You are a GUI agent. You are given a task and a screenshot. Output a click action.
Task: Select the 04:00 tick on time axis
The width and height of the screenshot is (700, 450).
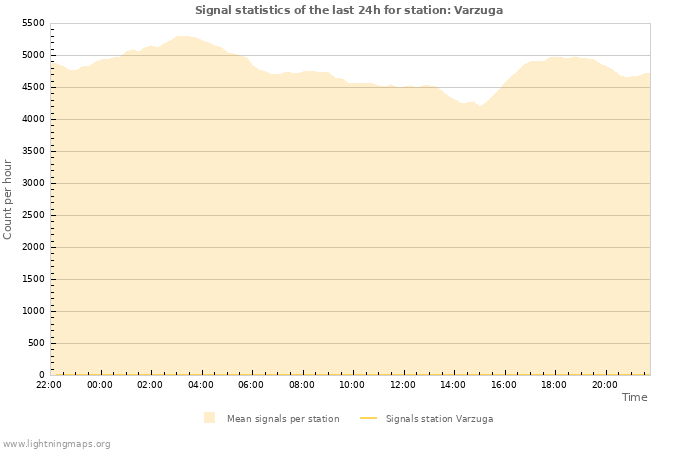click(201, 384)
